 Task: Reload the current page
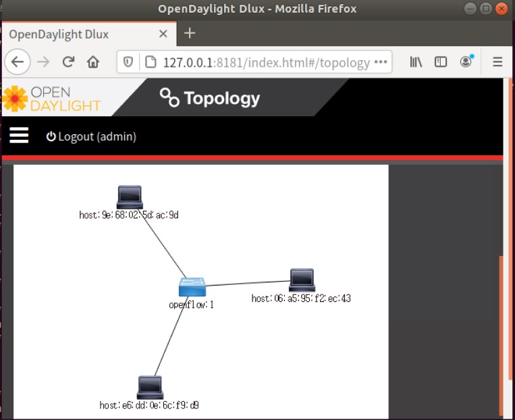click(68, 61)
